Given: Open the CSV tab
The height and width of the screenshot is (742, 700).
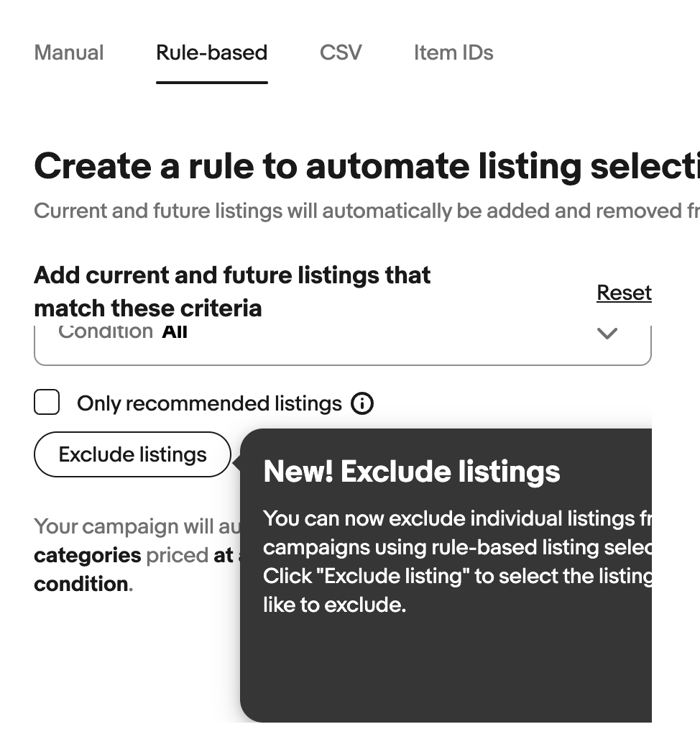Looking at the screenshot, I should pyautogui.click(x=341, y=52).
